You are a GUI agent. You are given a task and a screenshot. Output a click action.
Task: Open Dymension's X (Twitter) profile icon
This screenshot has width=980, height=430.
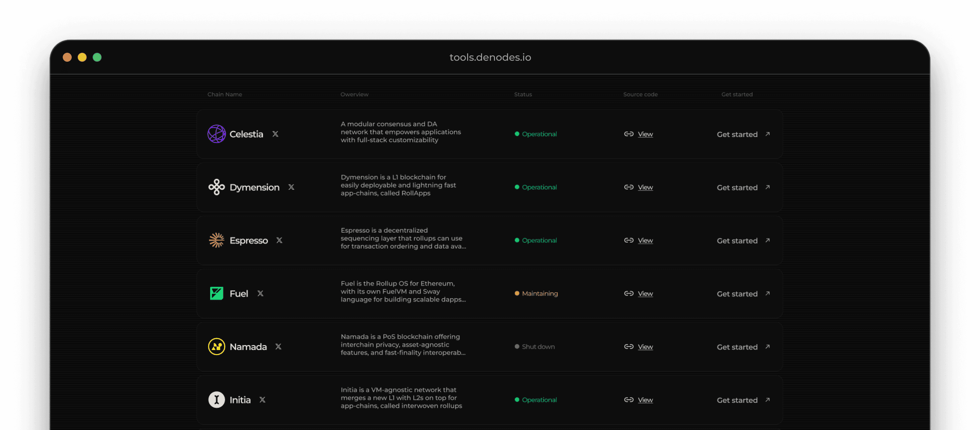(291, 187)
